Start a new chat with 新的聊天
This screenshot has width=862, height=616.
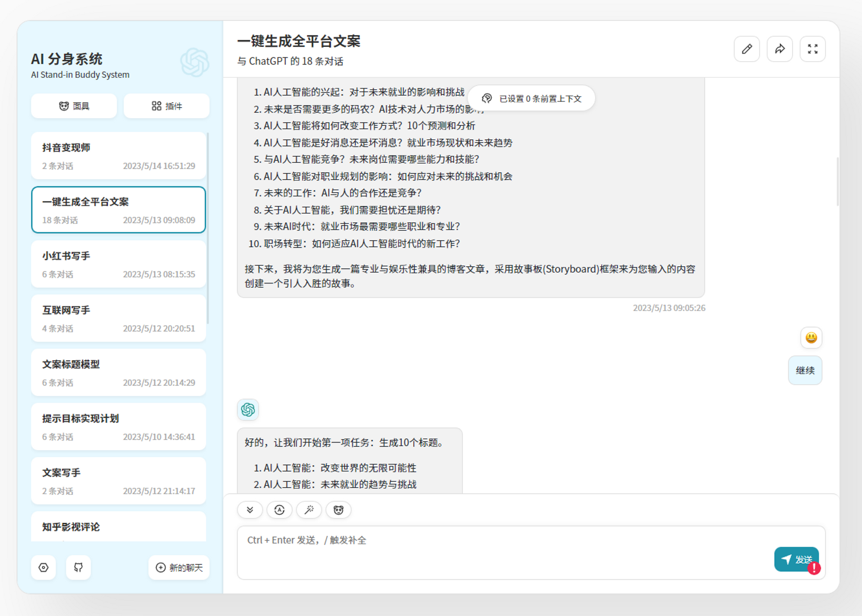point(178,567)
